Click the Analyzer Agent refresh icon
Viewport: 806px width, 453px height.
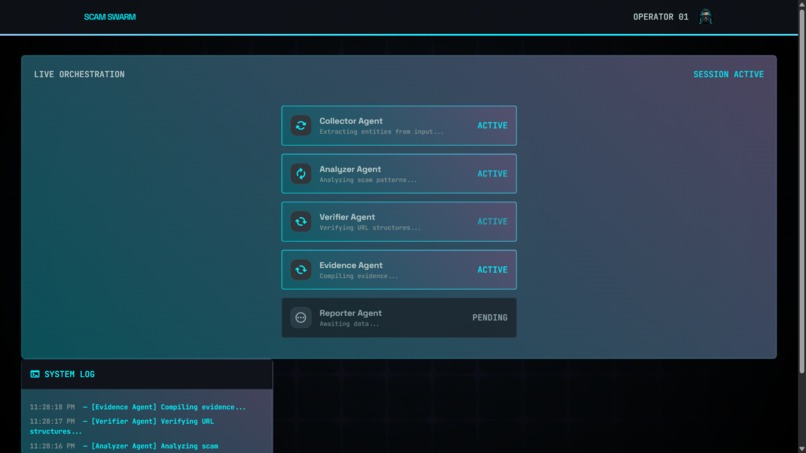coord(301,174)
